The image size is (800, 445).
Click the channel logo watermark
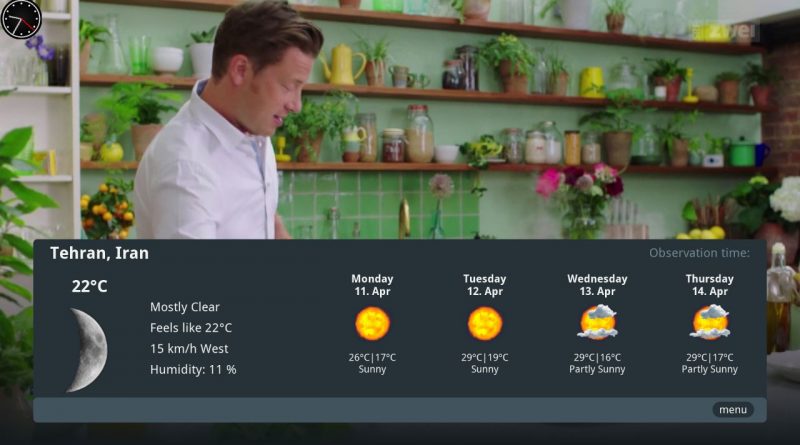pos(724,32)
